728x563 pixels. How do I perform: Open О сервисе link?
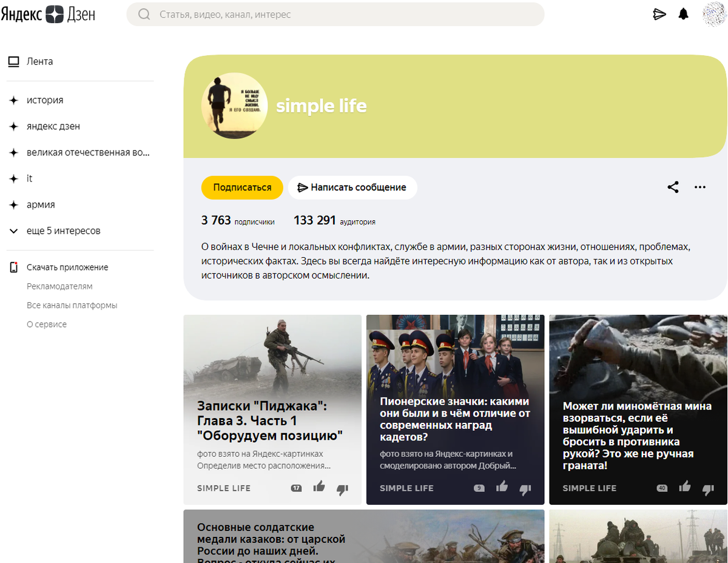click(x=47, y=325)
